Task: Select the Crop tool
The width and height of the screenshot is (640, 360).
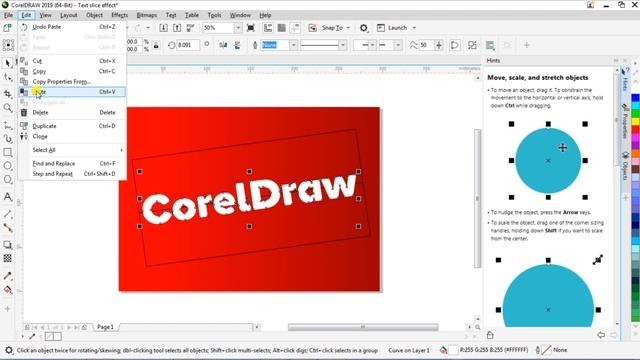Action: point(8,94)
